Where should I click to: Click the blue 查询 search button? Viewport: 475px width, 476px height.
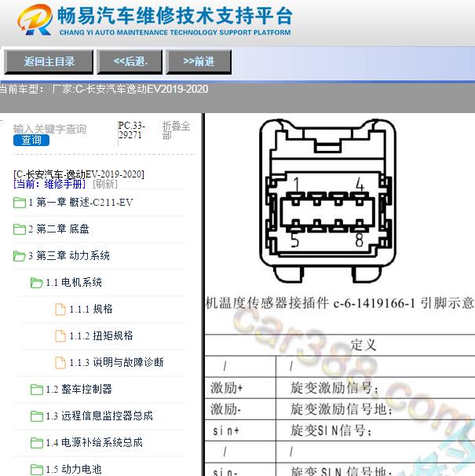tap(31, 141)
